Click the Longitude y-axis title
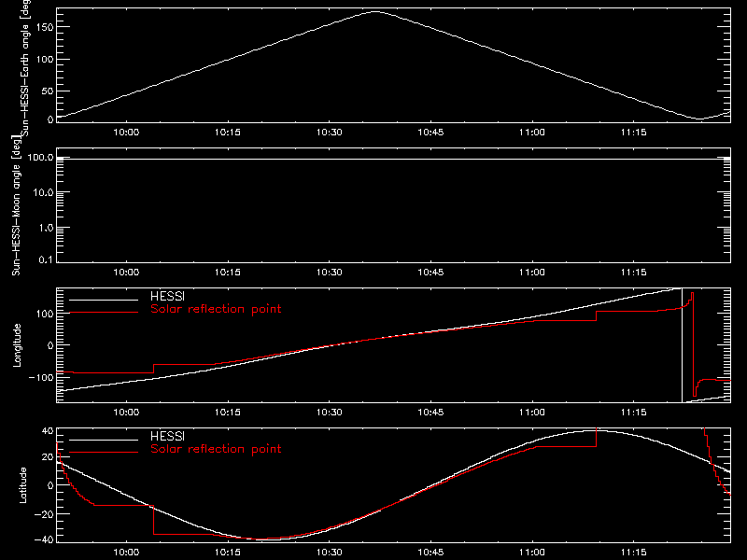Viewport: 747px width, 560px height. coord(17,345)
